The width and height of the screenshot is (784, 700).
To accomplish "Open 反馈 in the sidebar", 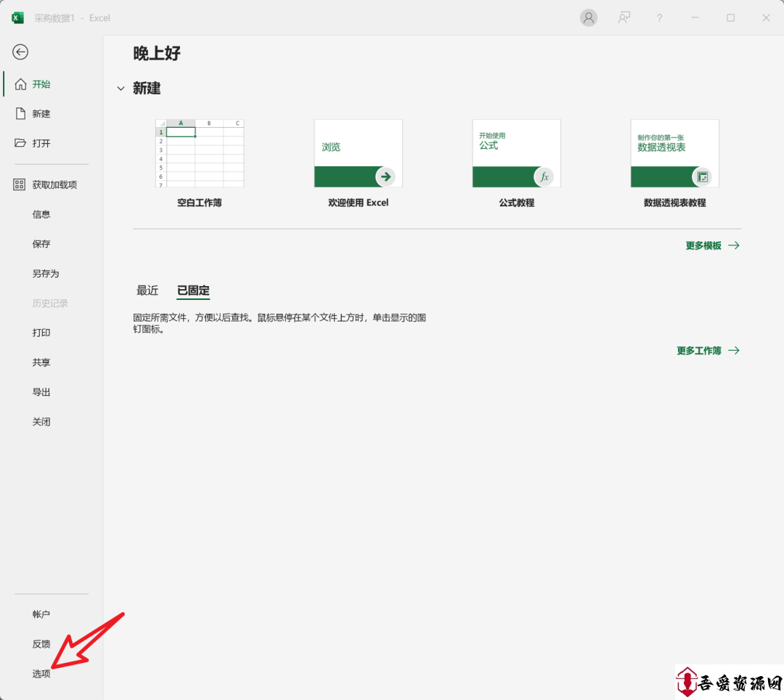I will 41,644.
